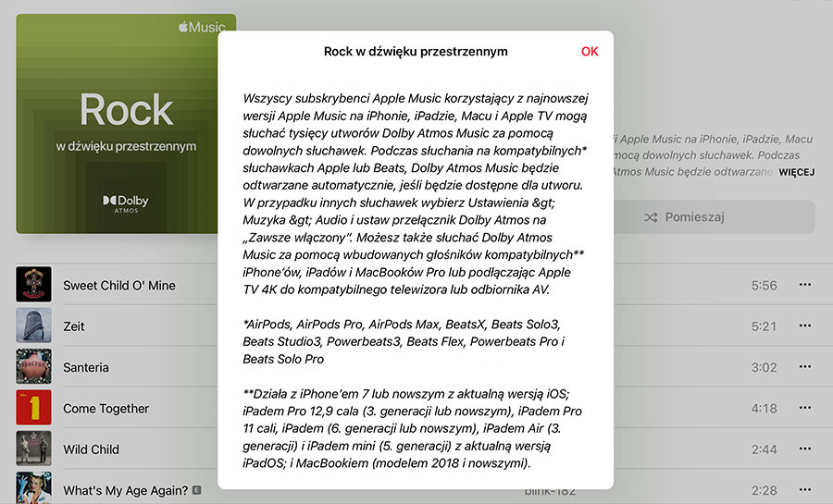Viewport: 833px width, 504px height.
Task: Click the Apple Music logo on cover
Action: tap(201, 28)
